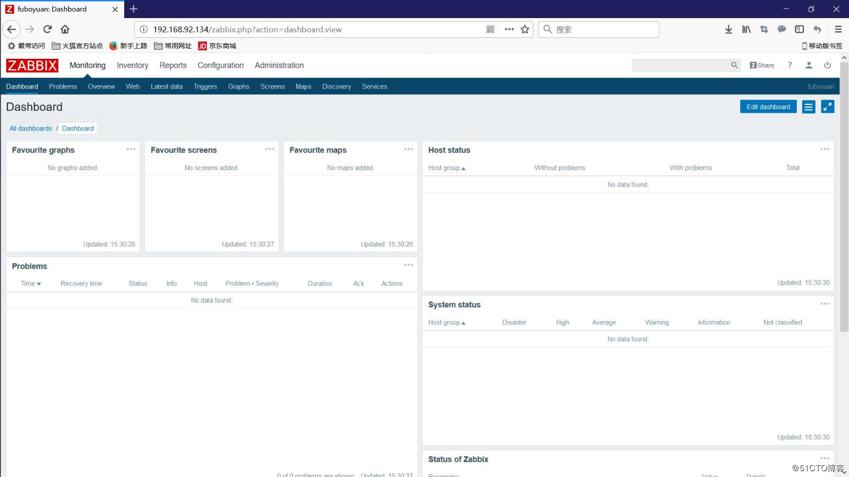Click the Zabbix search input field
This screenshot has height=477, width=849.
pyautogui.click(x=681, y=65)
